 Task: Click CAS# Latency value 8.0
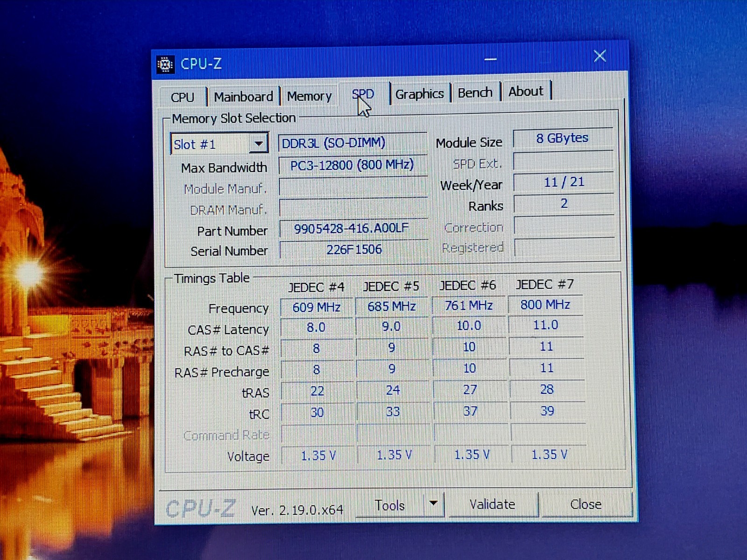tap(316, 328)
